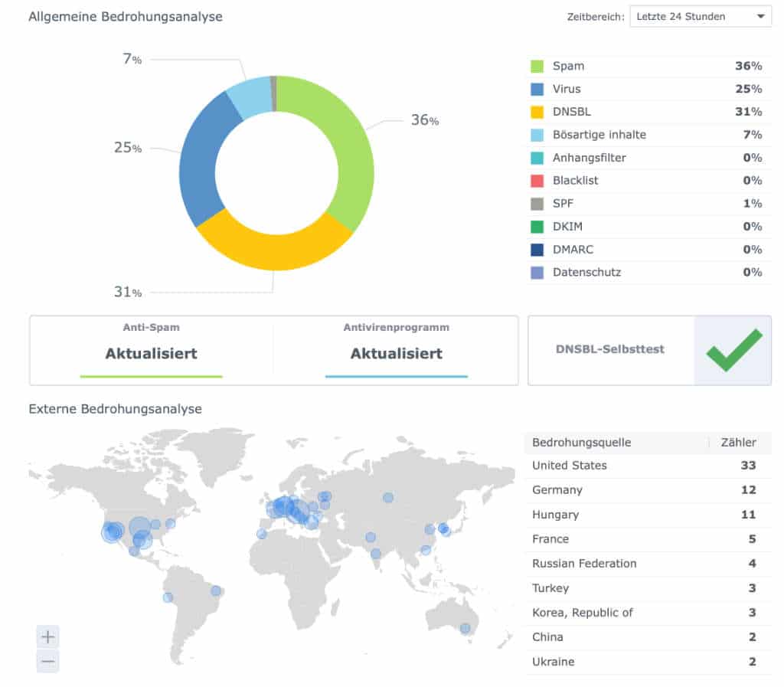Screen dimensions: 784x687
Task: Click the Antivirenprogramm 'Aktualisiert' status
Action: (x=396, y=354)
